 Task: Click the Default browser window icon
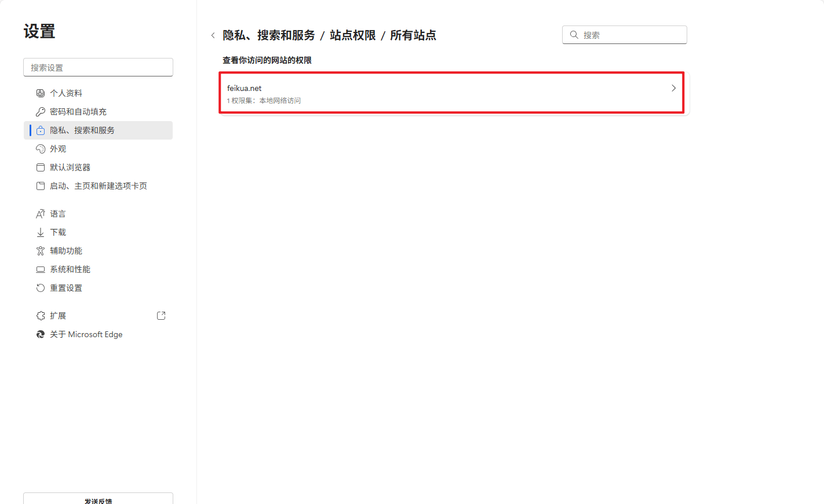pyautogui.click(x=41, y=167)
